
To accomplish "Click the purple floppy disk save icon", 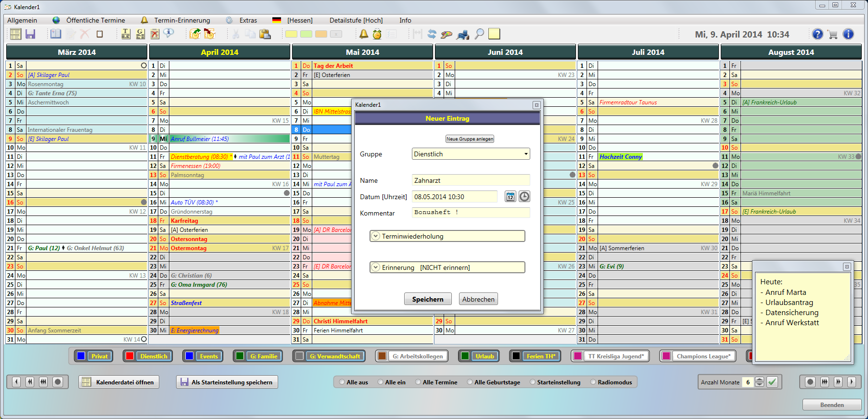I will pyautogui.click(x=30, y=34).
